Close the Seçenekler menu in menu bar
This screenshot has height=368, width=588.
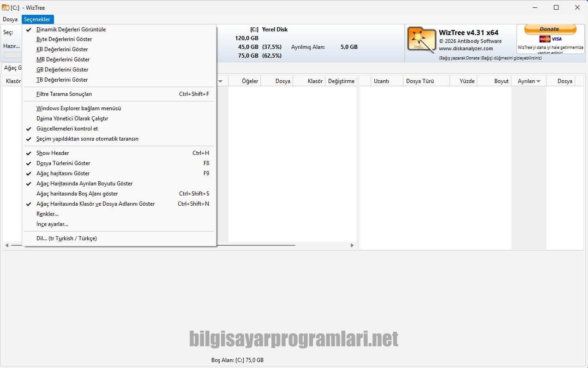tap(37, 19)
